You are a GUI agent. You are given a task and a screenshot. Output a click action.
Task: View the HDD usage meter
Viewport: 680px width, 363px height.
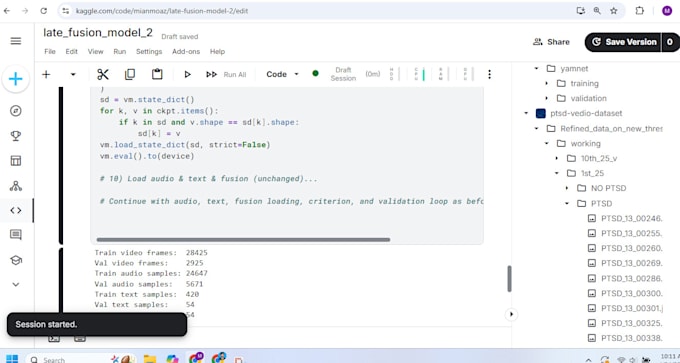point(394,74)
